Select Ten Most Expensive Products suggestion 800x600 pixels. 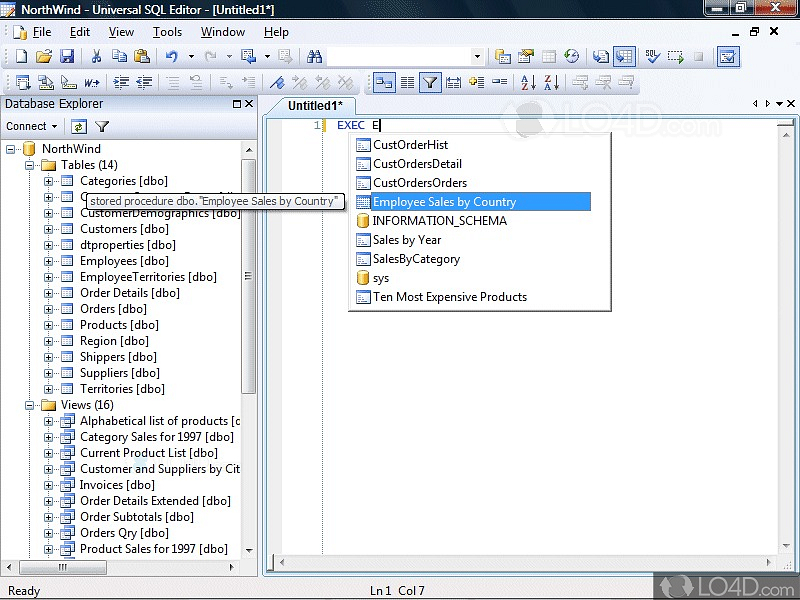[x=449, y=297]
